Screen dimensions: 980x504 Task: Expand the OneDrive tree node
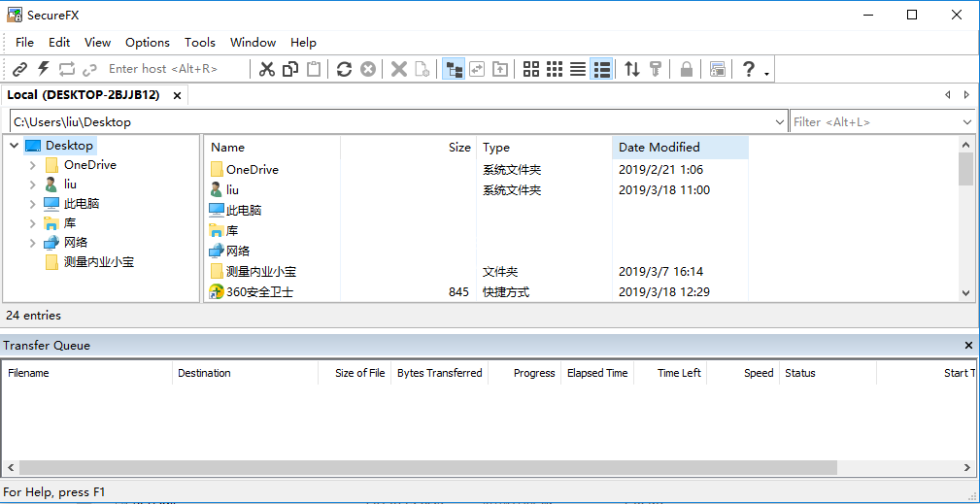point(32,165)
